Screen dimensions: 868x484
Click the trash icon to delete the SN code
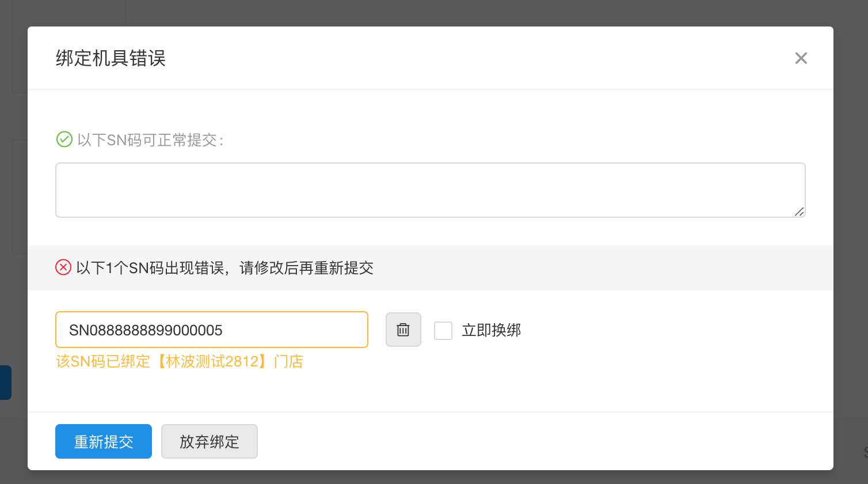coord(403,330)
